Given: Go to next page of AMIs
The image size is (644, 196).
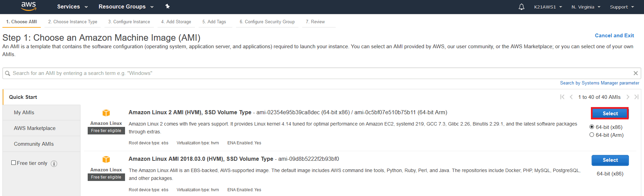Looking at the screenshot, I should 628,97.
